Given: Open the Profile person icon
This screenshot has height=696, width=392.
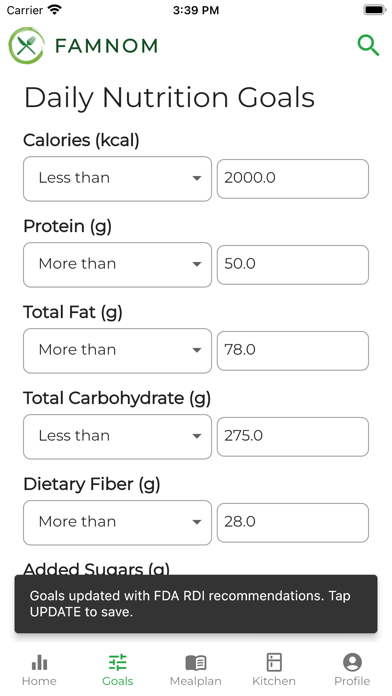Looking at the screenshot, I should click(x=352, y=662).
